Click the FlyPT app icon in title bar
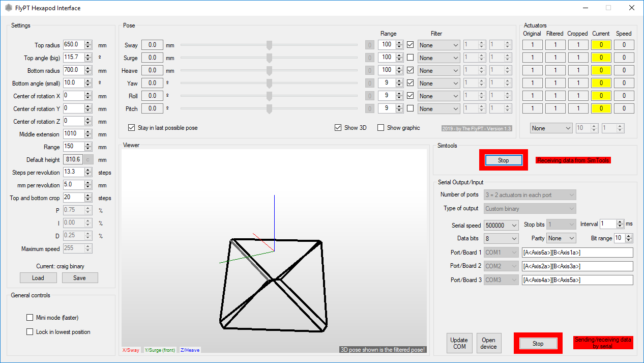Viewport: 644px width, 363px height. (x=8, y=8)
